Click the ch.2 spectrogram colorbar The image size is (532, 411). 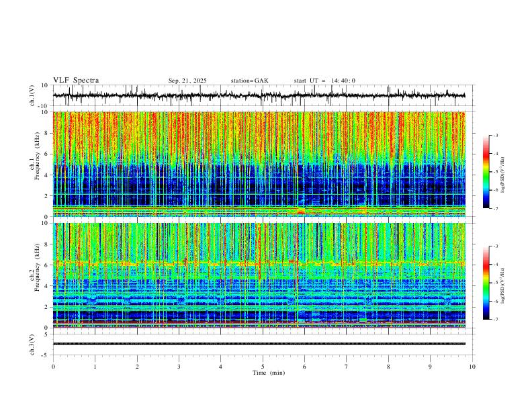click(486, 283)
